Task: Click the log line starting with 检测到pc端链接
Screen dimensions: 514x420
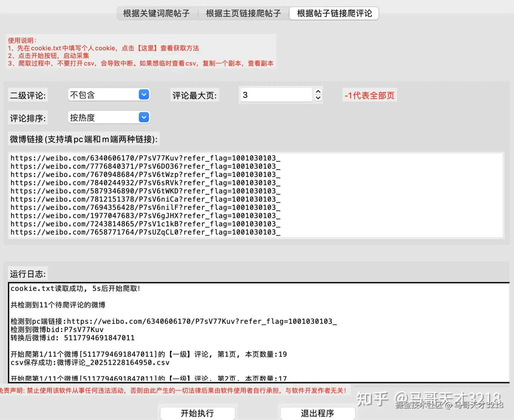Action: [174, 321]
